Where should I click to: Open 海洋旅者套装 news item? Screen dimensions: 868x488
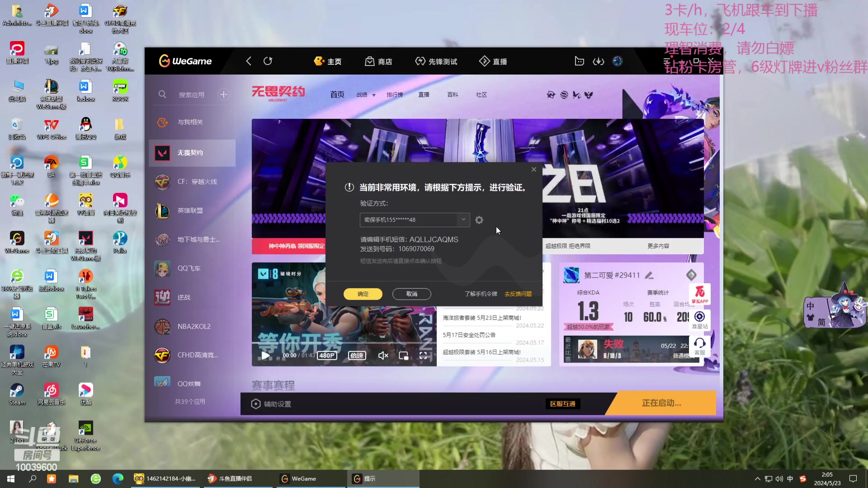point(481,318)
